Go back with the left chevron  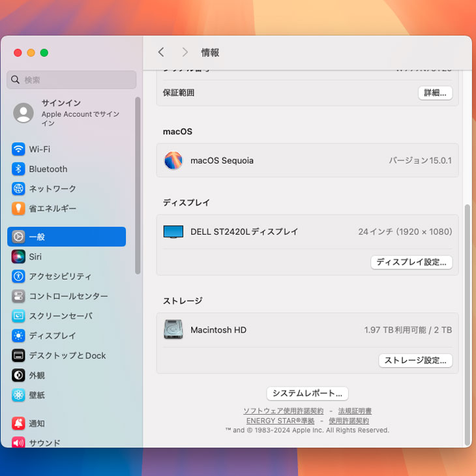click(161, 52)
